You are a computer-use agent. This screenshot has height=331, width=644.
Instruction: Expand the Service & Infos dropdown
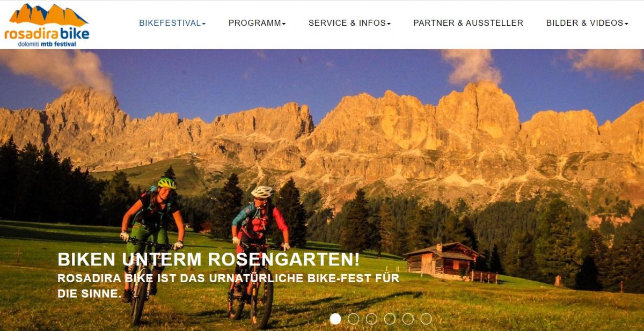[349, 23]
